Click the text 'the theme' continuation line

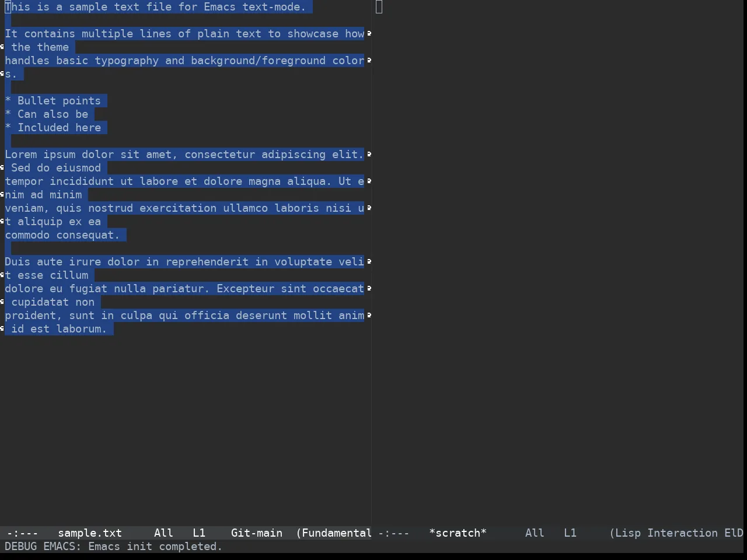coord(40,47)
